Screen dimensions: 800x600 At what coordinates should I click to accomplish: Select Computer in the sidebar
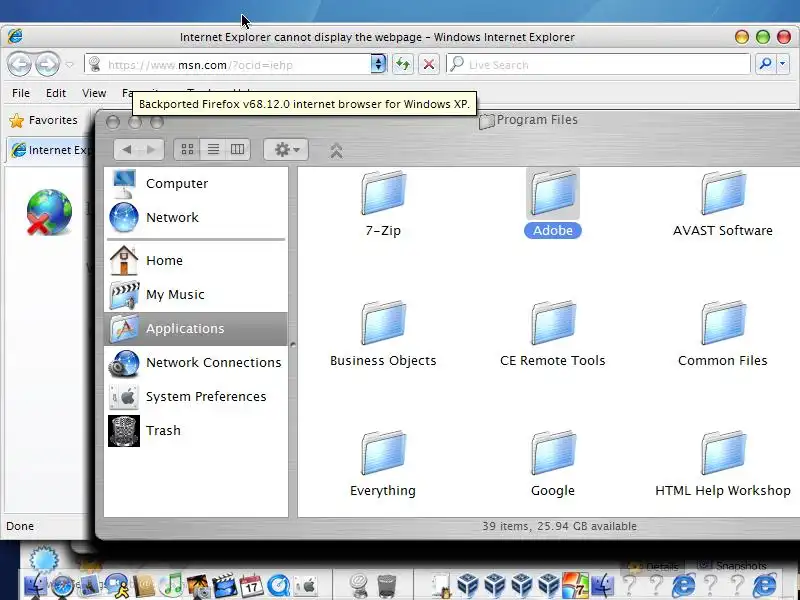point(196,184)
